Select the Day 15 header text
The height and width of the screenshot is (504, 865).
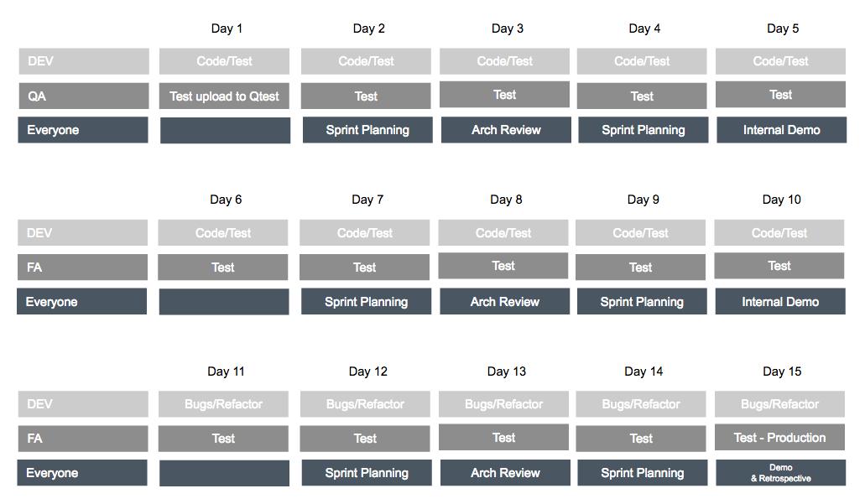pos(782,372)
